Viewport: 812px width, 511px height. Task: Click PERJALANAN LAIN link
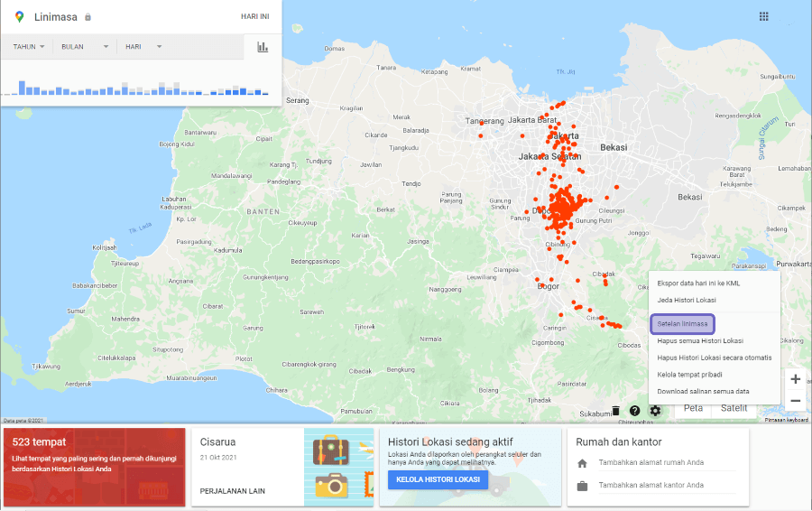[233, 491]
